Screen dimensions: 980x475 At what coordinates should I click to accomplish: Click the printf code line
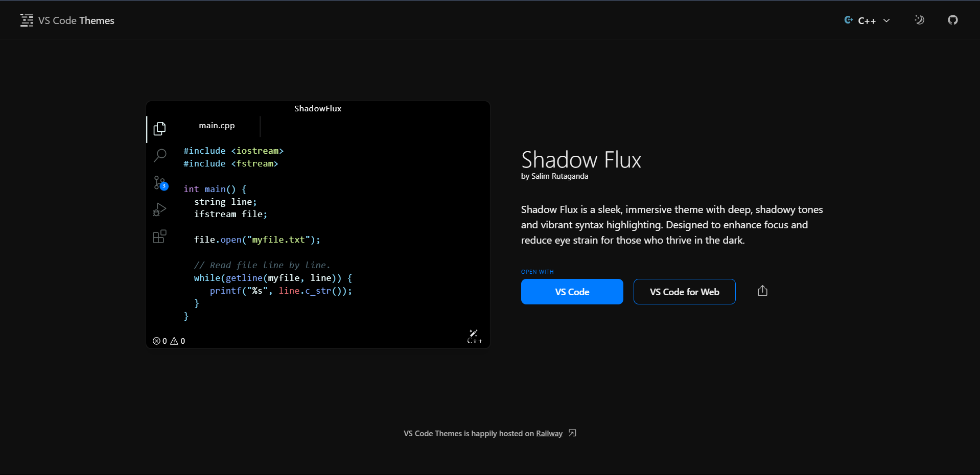pos(281,291)
